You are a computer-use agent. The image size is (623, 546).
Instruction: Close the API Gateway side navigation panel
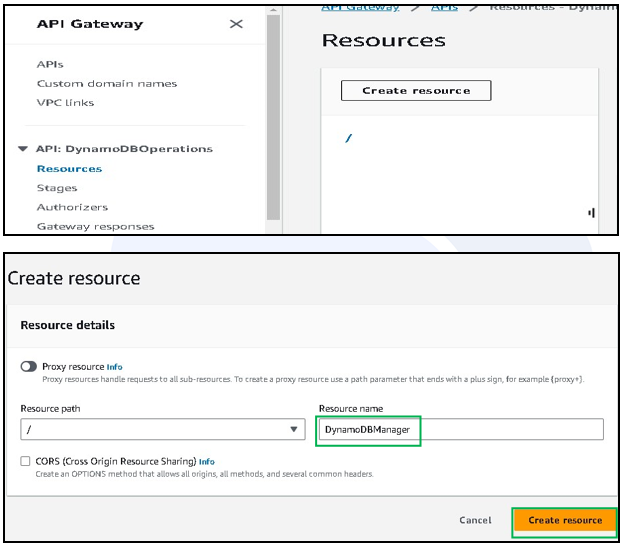coord(236,24)
